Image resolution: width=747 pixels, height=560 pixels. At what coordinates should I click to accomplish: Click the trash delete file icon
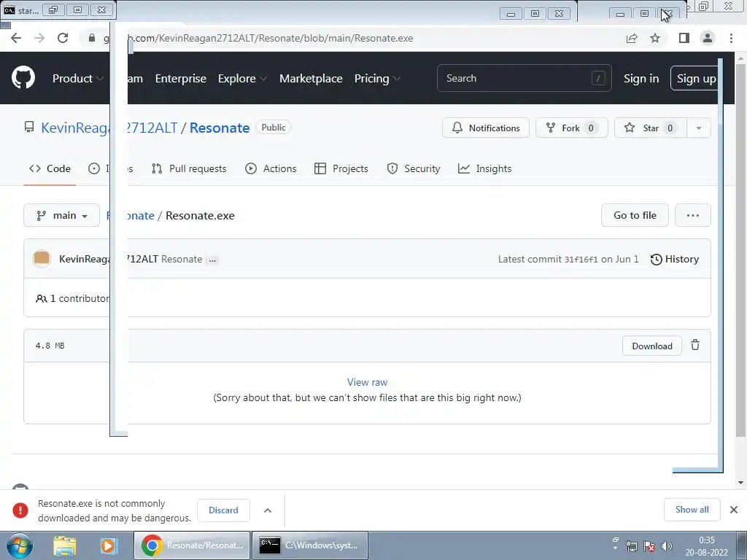695,345
